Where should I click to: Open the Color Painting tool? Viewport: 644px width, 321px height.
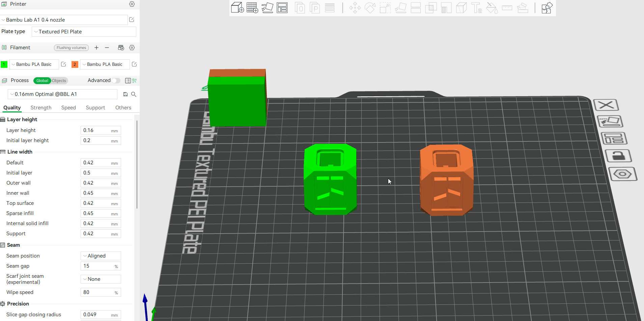pyautogui.click(x=492, y=7)
